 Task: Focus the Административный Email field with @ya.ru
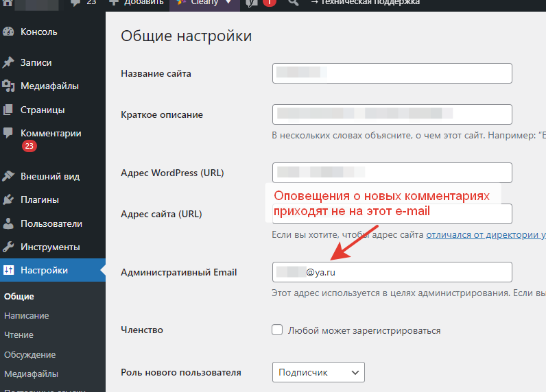(392, 272)
